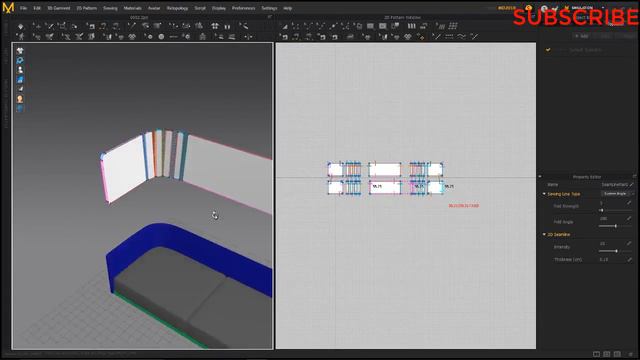This screenshot has width=640, height=360.
Task: Open the Retopology menu
Action: (x=177, y=8)
